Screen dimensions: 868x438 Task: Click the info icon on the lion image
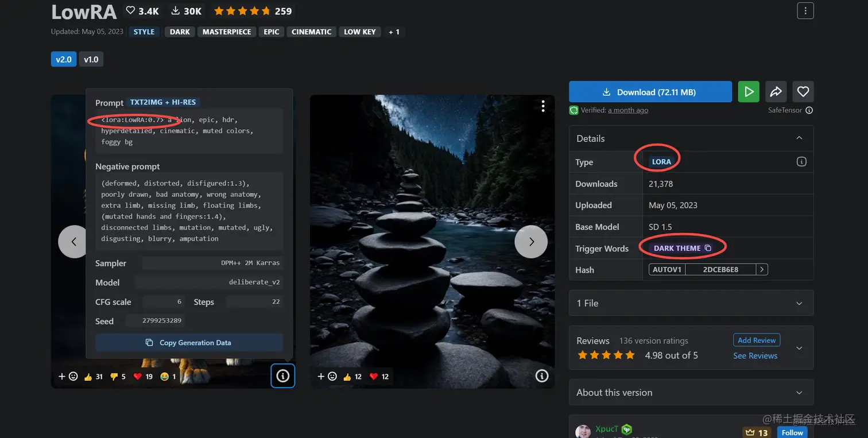pos(282,376)
